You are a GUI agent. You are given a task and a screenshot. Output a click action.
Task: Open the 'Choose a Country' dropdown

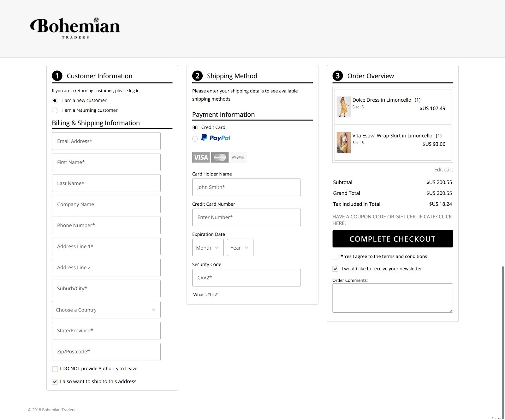(106, 310)
